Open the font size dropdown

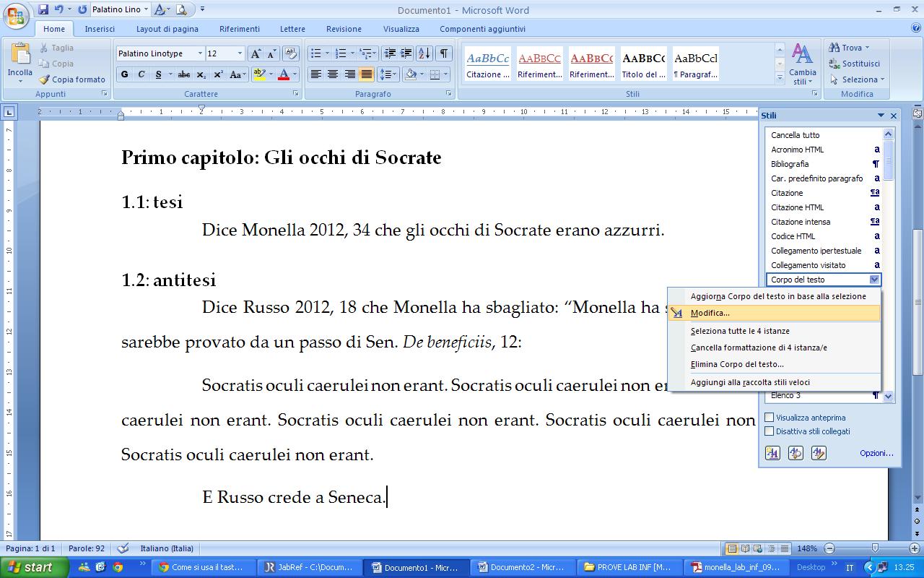click(240, 53)
